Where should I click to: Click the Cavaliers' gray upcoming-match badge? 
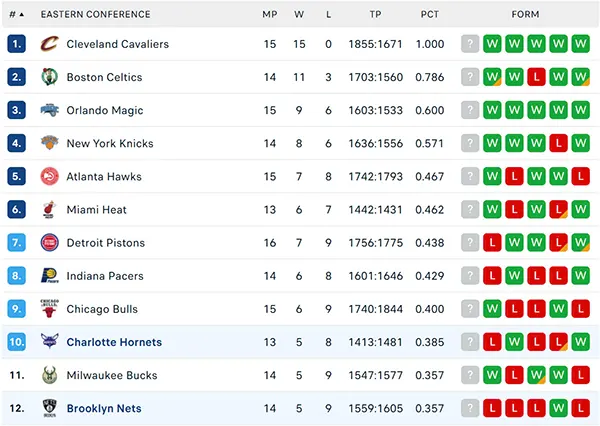point(470,44)
